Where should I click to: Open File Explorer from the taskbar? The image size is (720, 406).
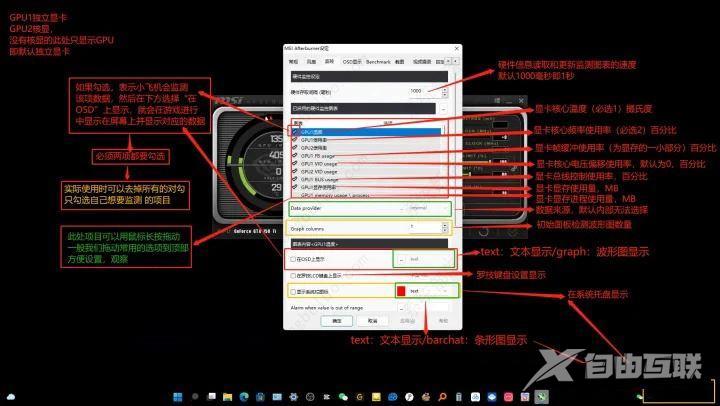coord(227,397)
